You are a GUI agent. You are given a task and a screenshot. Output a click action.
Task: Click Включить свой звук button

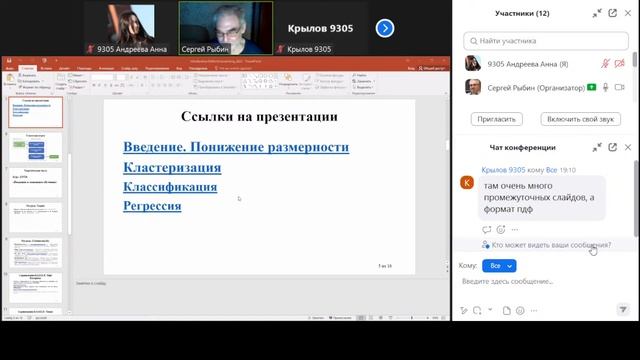tap(580, 119)
